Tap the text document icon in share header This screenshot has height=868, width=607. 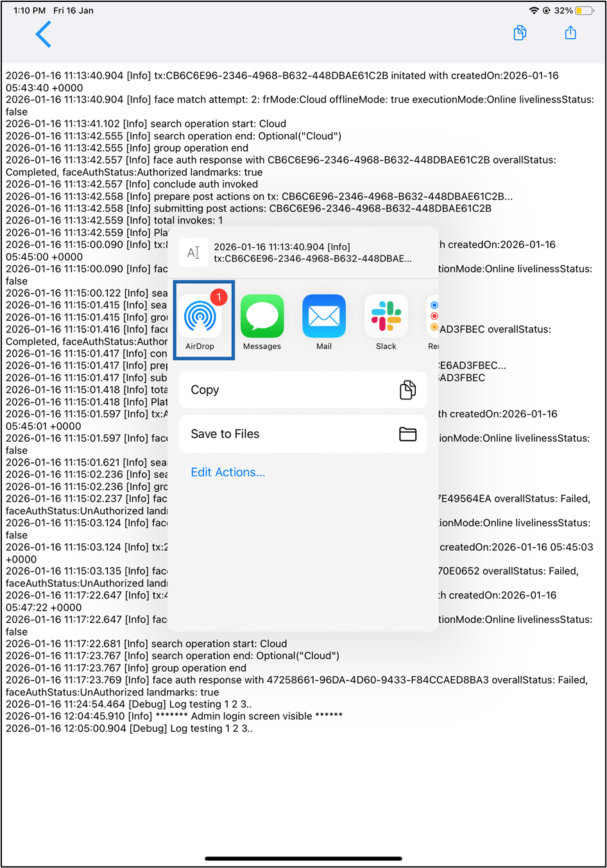coord(193,252)
